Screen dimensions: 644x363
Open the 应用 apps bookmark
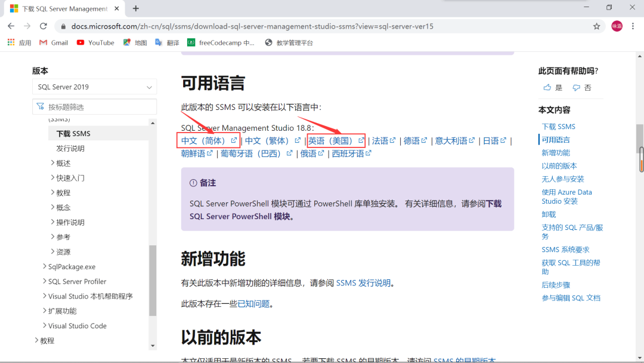[19, 43]
